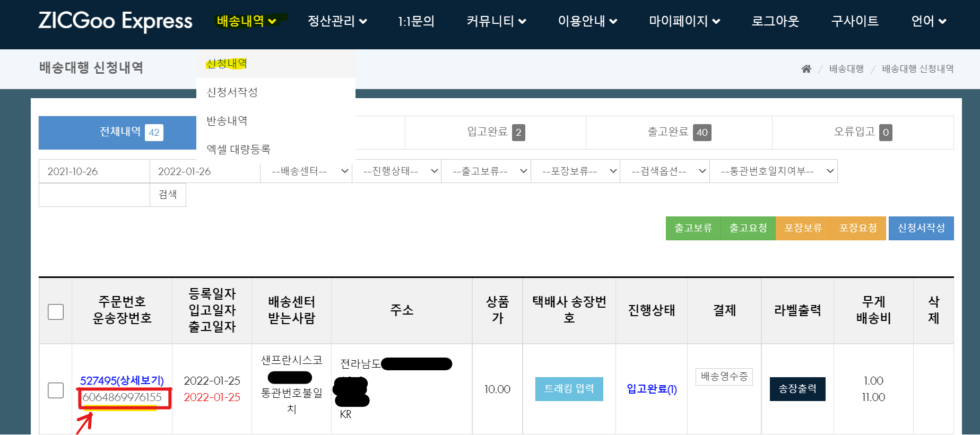Click the ZICGoo Express logo
The width and height of the screenshot is (980, 435).
(115, 21)
